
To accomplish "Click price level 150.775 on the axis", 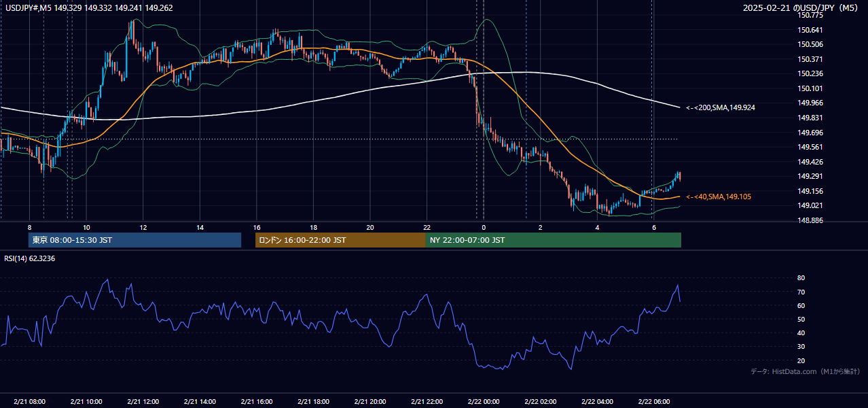I will pyautogui.click(x=810, y=15).
